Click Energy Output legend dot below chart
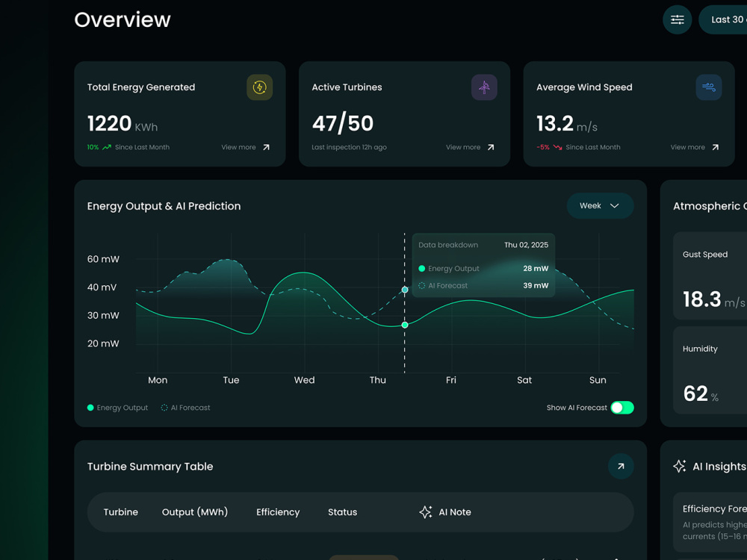747x560 pixels. point(90,408)
